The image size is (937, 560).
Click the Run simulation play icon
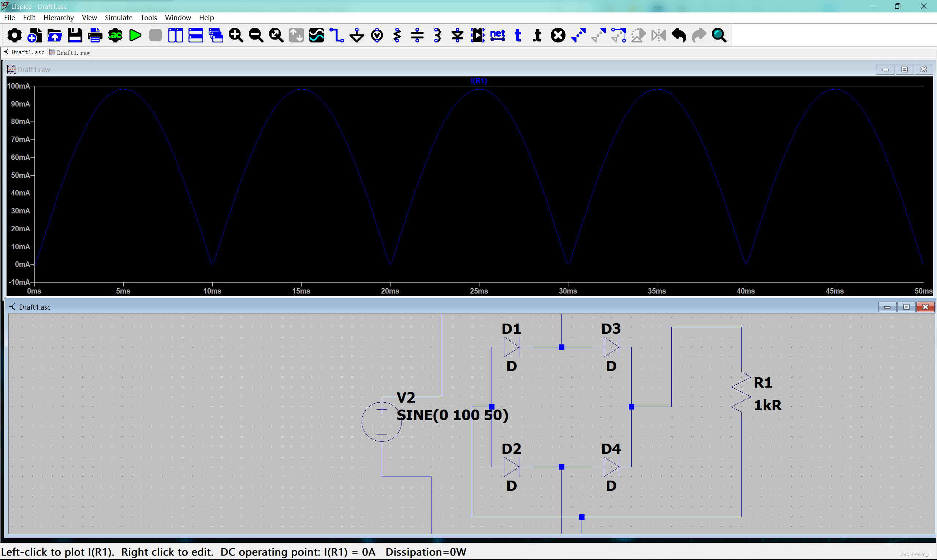[x=135, y=36]
